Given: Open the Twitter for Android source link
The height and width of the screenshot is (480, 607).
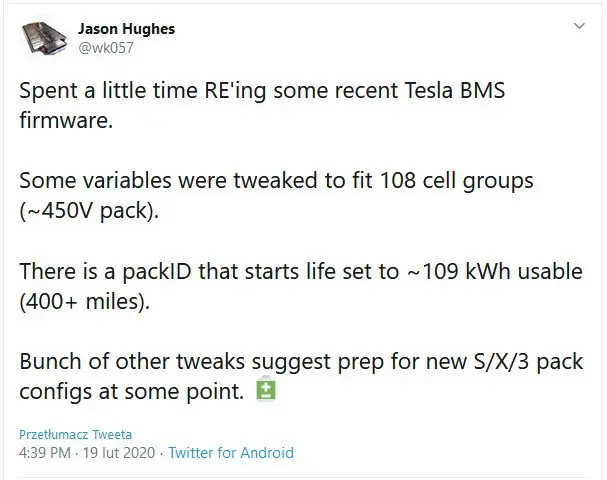Looking at the screenshot, I should 231,453.
